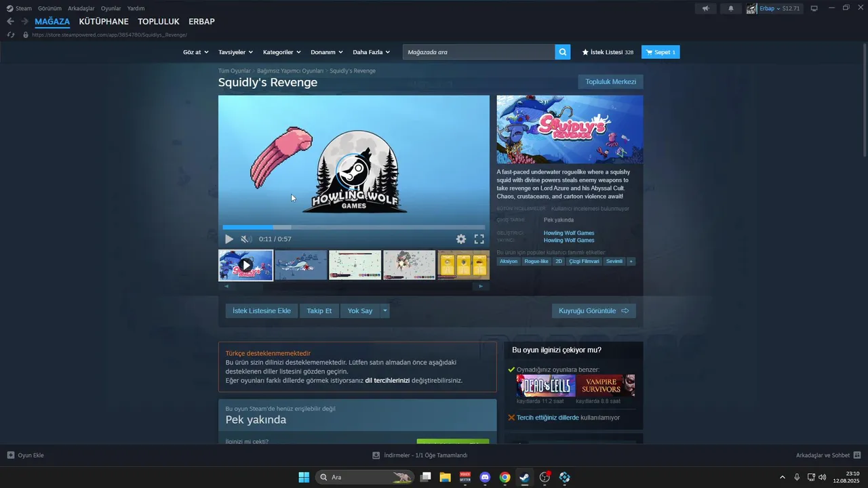The height and width of the screenshot is (488, 868).
Task: Expand the Daha Fazla dropdown menu
Action: pos(372,52)
